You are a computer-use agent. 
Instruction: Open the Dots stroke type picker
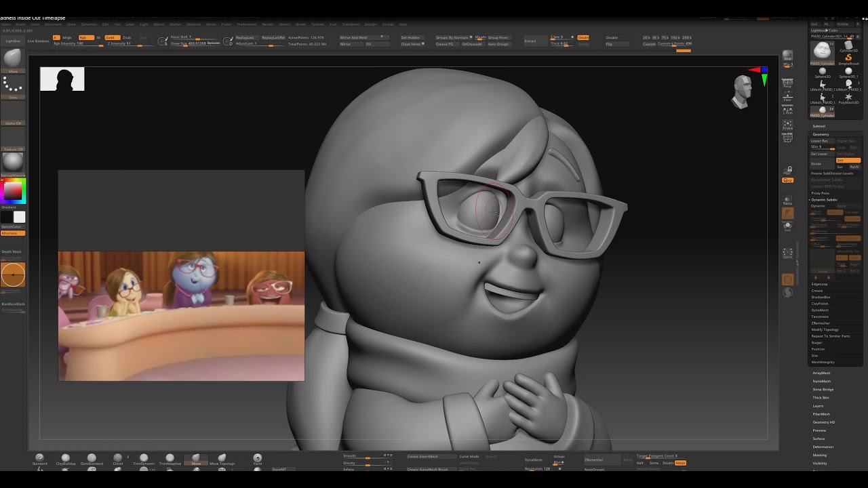click(13, 86)
